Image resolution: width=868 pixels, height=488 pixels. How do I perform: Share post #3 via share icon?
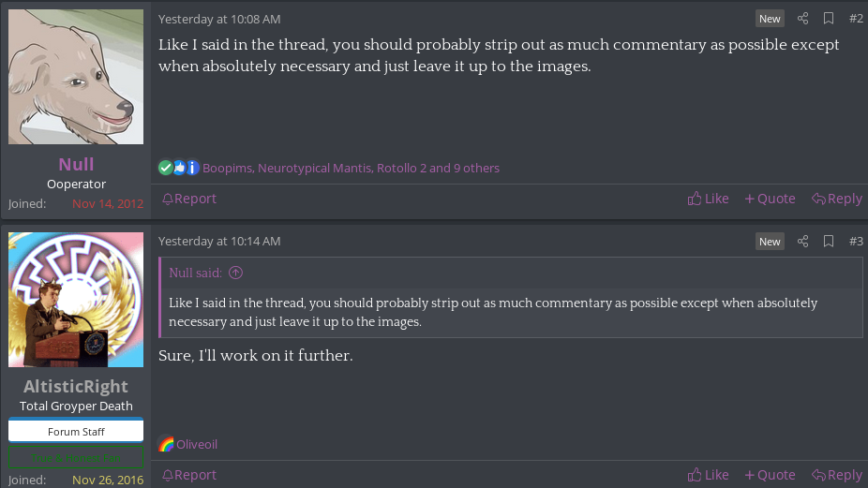tap(802, 242)
